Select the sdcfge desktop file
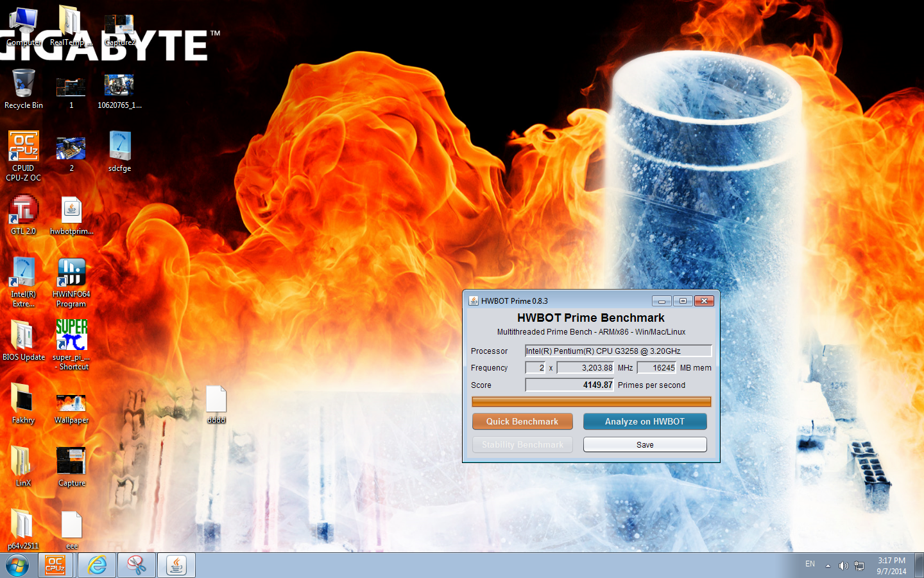This screenshot has height=578, width=924. [x=119, y=152]
